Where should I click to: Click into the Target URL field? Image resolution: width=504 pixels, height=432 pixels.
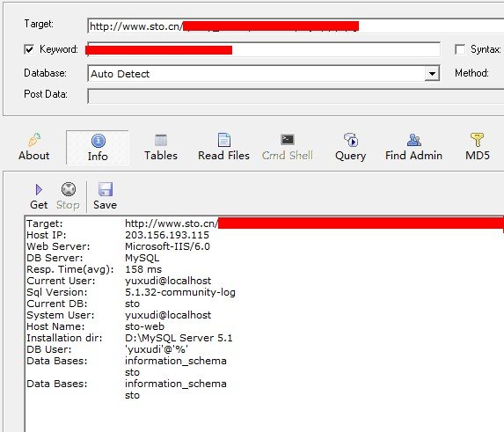pyautogui.click(x=296, y=26)
